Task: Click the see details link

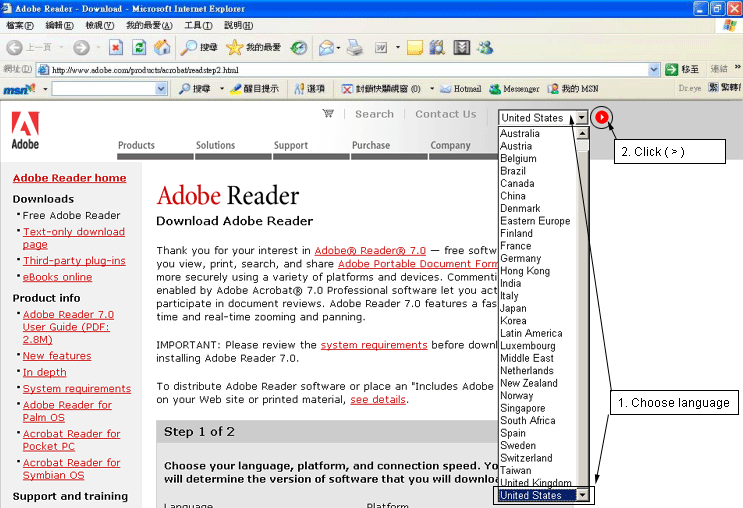Action: coord(378,399)
